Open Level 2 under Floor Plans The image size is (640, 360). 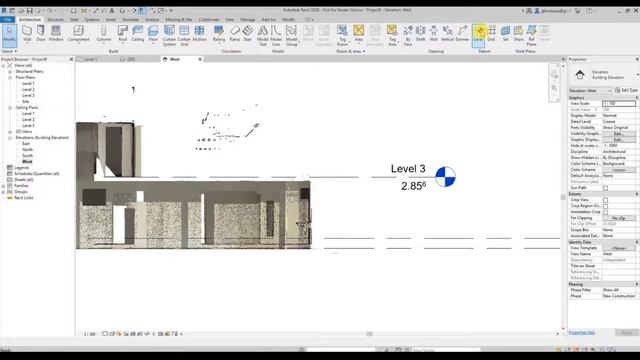[28, 89]
